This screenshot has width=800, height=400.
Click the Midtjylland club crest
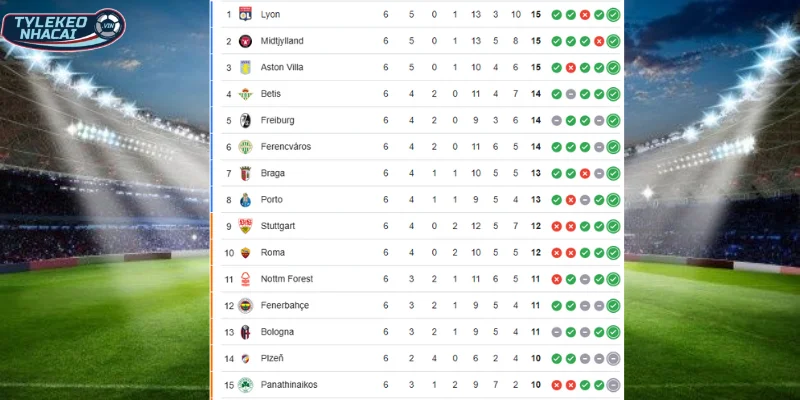pos(244,41)
